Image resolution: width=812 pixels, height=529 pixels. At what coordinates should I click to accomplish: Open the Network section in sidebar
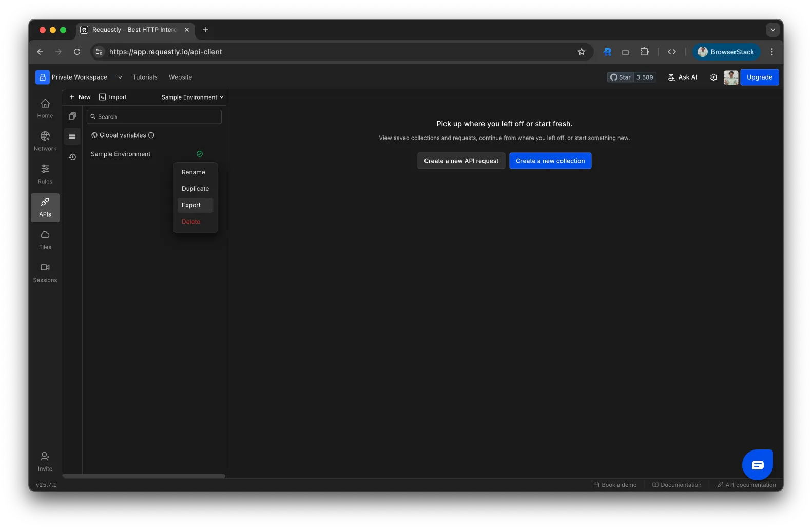pos(45,142)
